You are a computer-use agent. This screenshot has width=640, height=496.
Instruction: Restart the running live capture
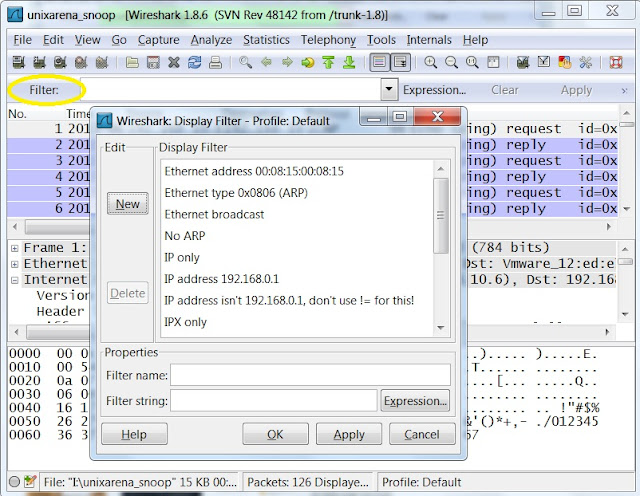pos(102,62)
